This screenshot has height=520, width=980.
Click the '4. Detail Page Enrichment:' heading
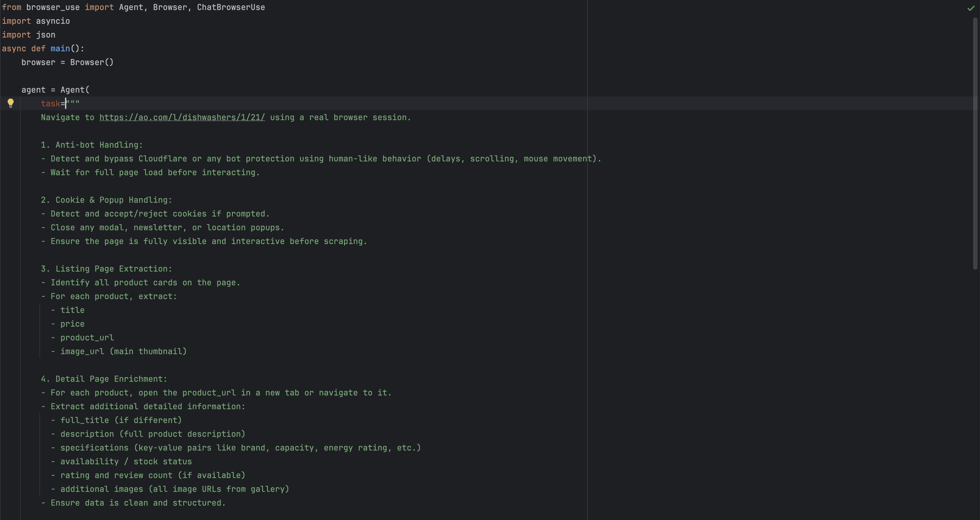104,379
